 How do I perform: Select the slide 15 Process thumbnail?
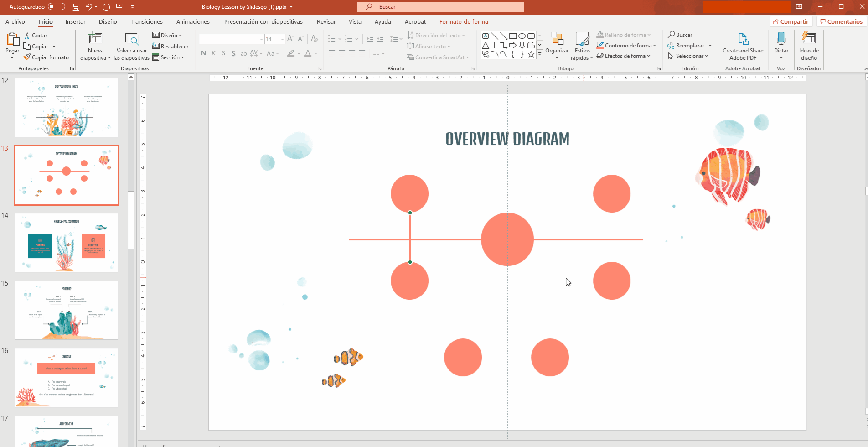coord(66,310)
